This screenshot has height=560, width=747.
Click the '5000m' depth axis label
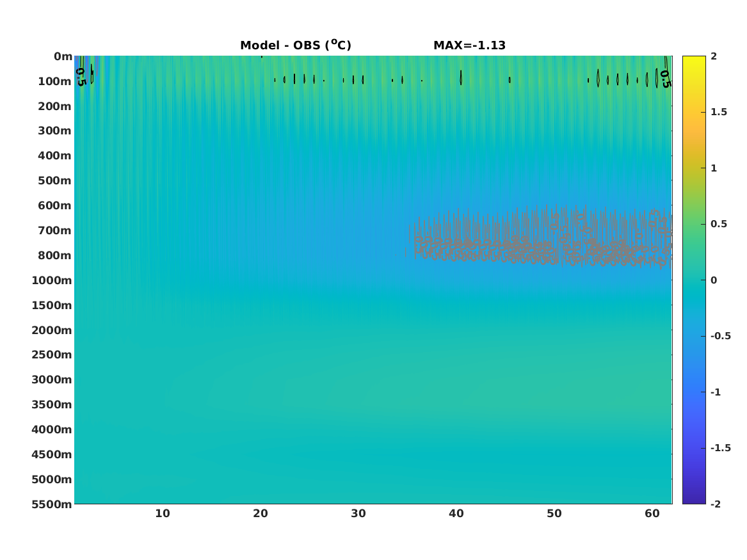[x=52, y=479]
